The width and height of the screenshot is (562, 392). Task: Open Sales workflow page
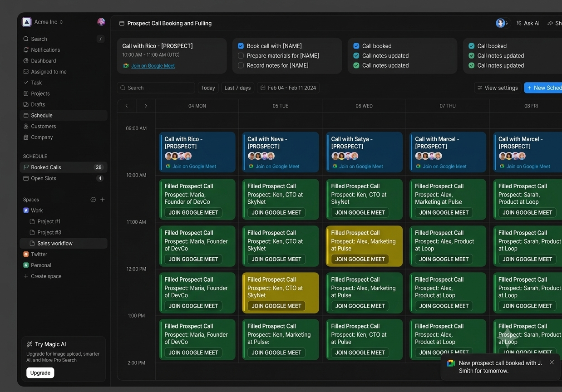click(64, 243)
